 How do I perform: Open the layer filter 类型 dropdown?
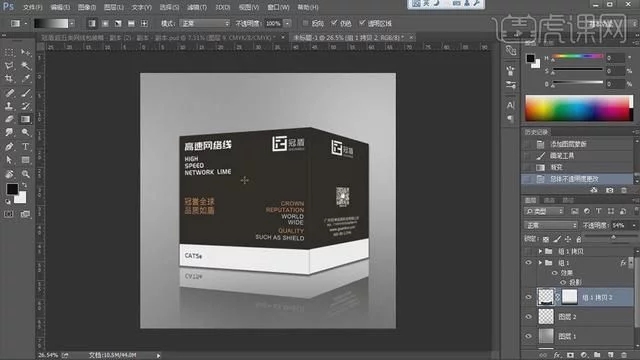(x=544, y=211)
